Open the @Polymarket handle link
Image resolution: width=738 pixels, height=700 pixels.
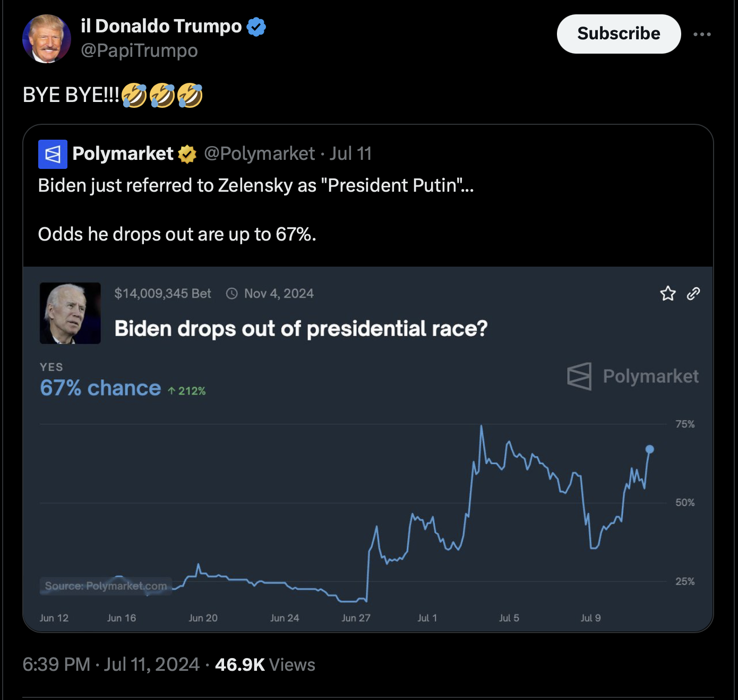tap(260, 153)
